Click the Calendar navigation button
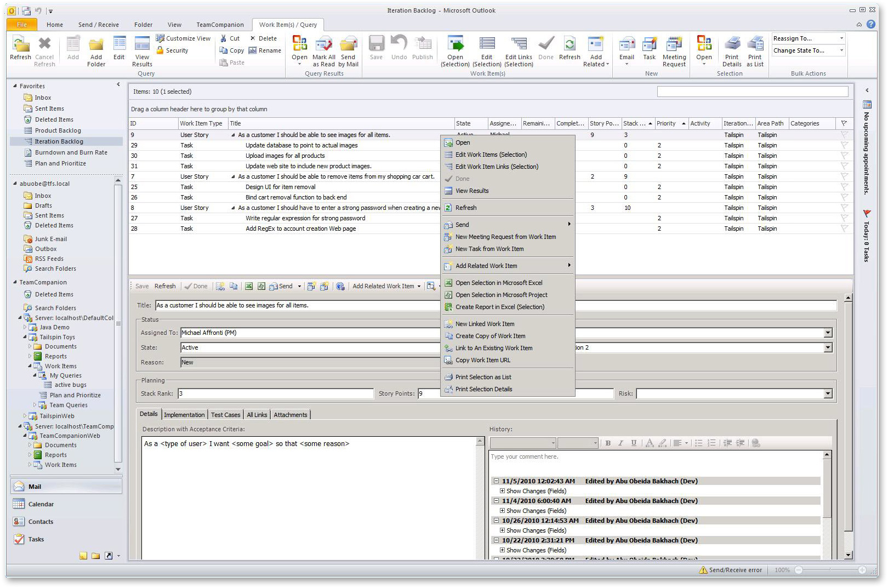The image size is (888, 588). point(41,504)
